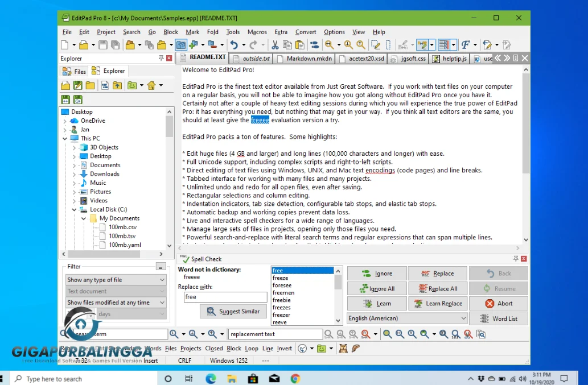
Task: Toggle the Block search option
Action: pos(234,348)
